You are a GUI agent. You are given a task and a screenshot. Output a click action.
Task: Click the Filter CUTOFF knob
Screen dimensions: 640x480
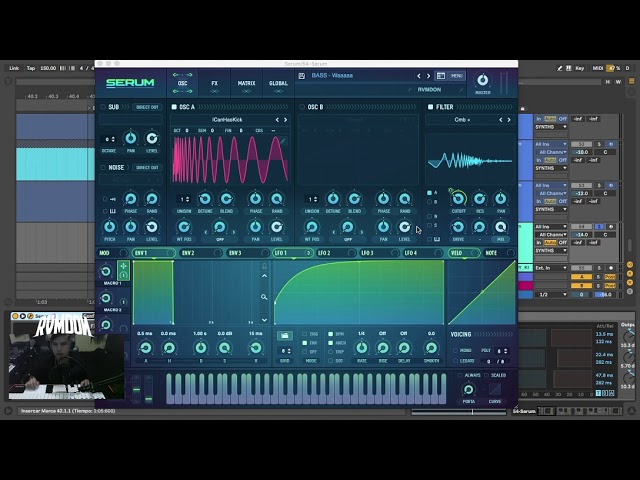point(458,199)
